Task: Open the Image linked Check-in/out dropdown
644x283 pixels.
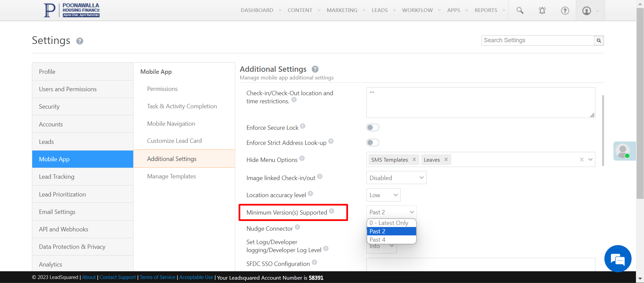Action: point(396,178)
